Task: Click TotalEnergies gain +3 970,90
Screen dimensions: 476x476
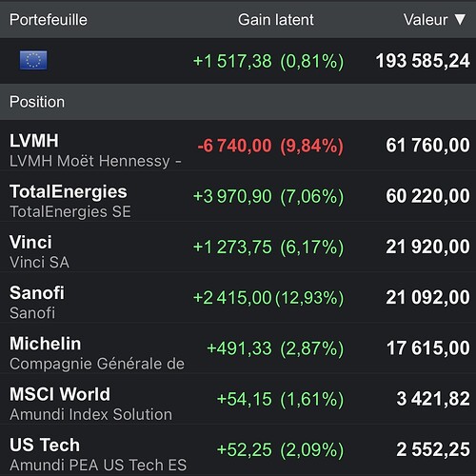Action: pyautogui.click(x=232, y=196)
